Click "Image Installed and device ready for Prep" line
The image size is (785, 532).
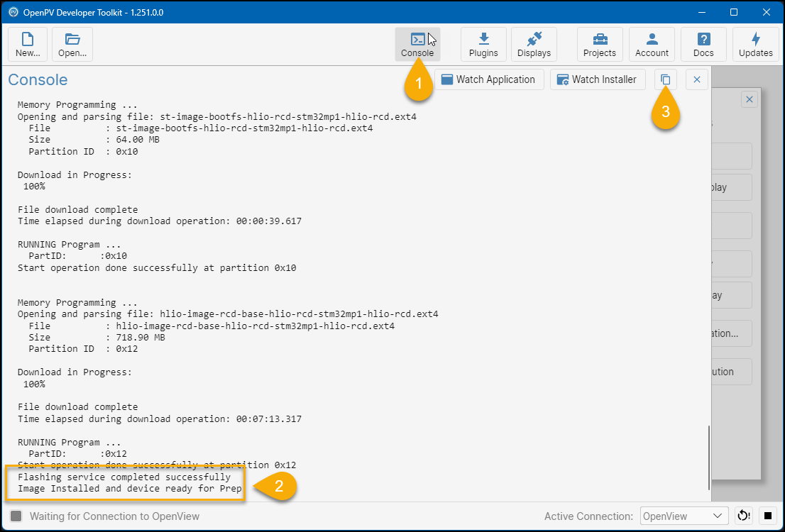(130, 489)
